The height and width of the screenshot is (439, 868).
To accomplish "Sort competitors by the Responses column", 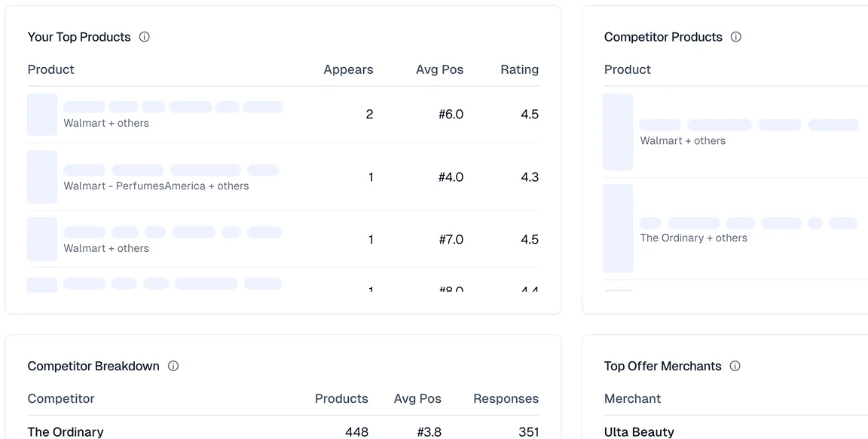I will pos(506,398).
